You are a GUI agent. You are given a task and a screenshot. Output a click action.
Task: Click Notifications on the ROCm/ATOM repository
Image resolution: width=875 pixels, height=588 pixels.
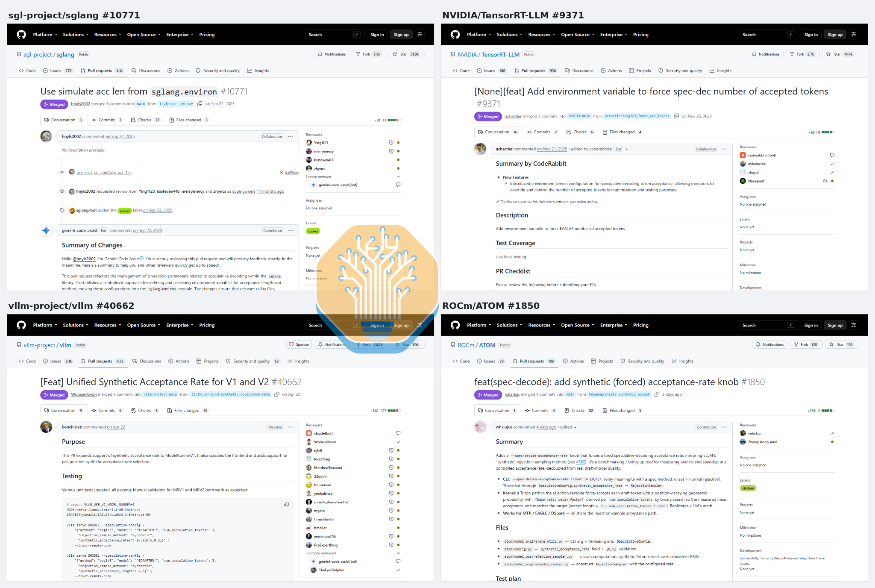coord(769,345)
